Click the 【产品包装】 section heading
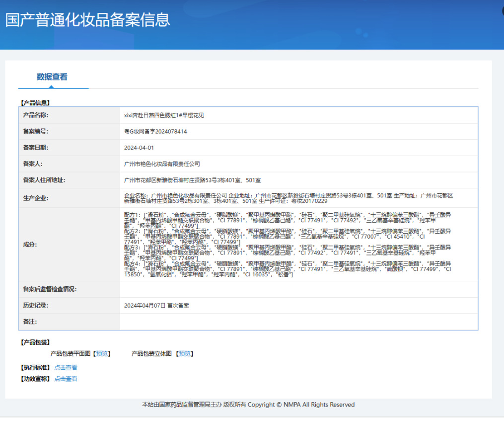Image resolution: width=504 pixels, height=421 pixels. click(35, 342)
